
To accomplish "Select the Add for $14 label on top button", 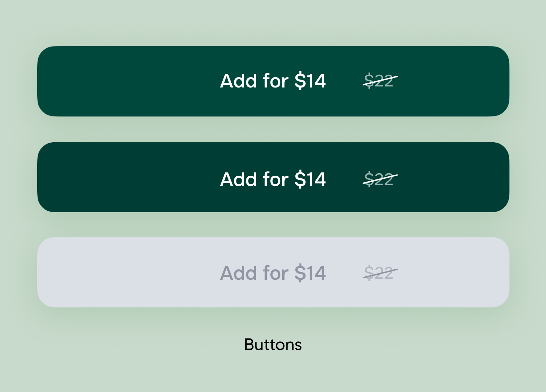I will click(x=273, y=81).
